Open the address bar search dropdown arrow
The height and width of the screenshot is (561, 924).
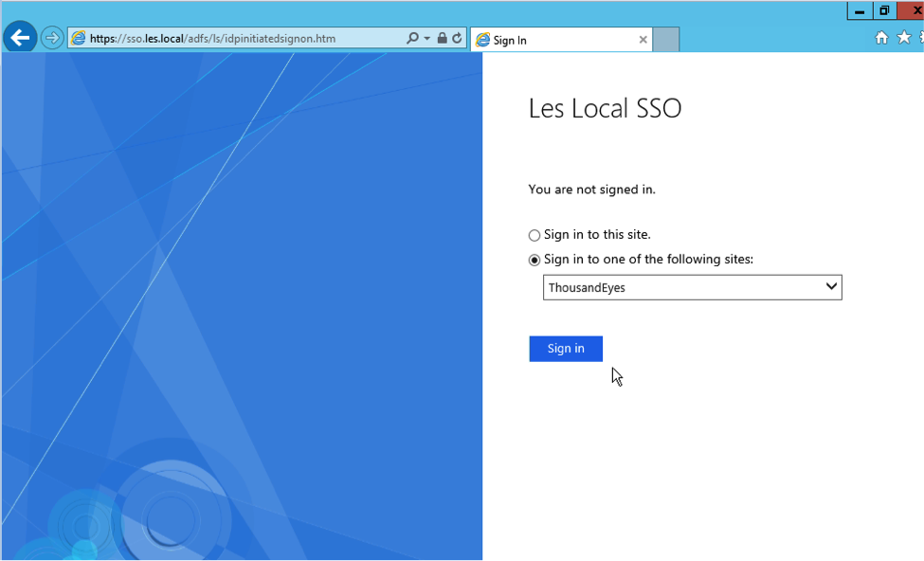click(x=426, y=39)
